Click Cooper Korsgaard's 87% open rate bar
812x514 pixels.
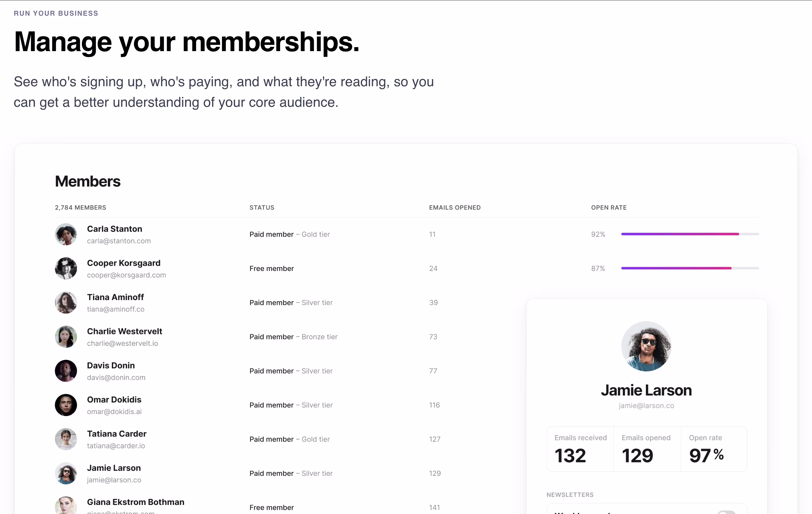click(x=690, y=268)
